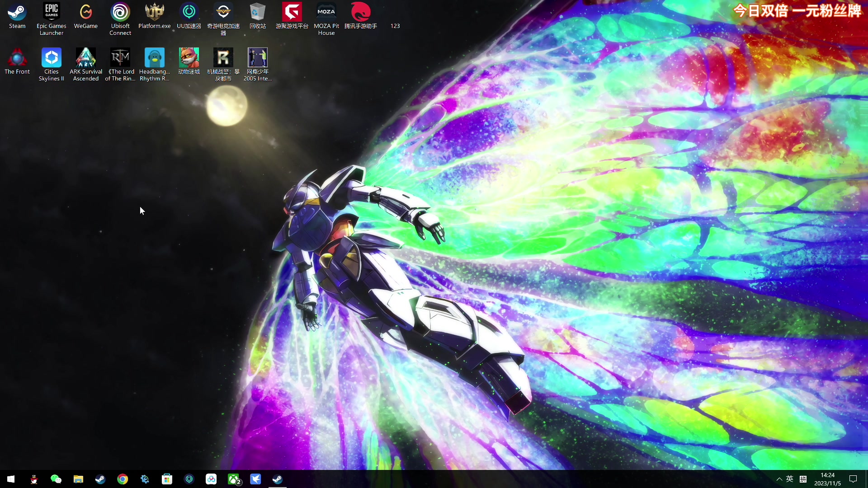Select the 动物迷城 game icon
Viewport: 868px width, 488px height.
pyautogui.click(x=189, y=62)
